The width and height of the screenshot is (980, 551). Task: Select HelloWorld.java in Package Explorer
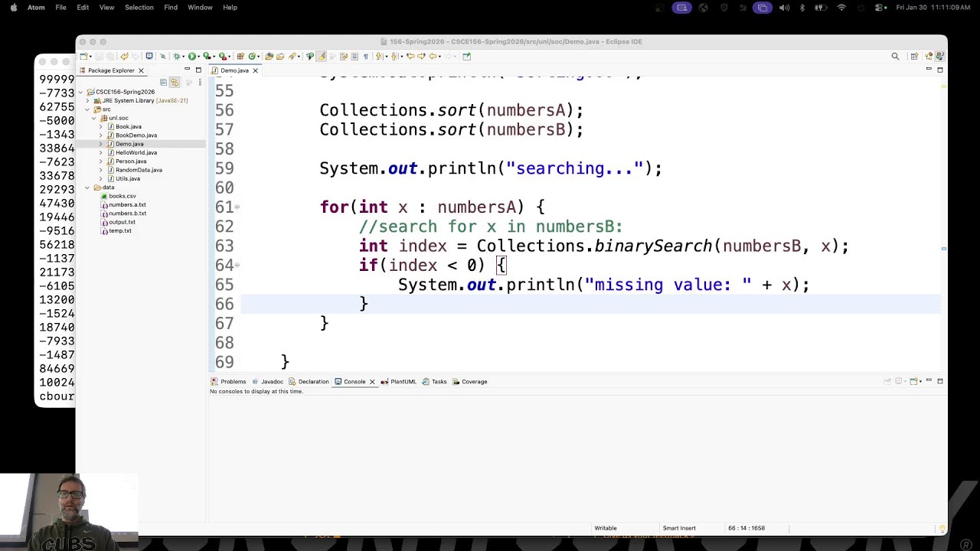click(x=136, y=152)
